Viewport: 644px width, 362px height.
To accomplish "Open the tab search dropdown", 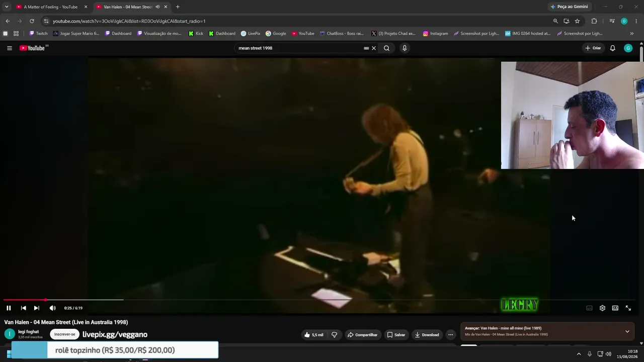I will (7, 7).
